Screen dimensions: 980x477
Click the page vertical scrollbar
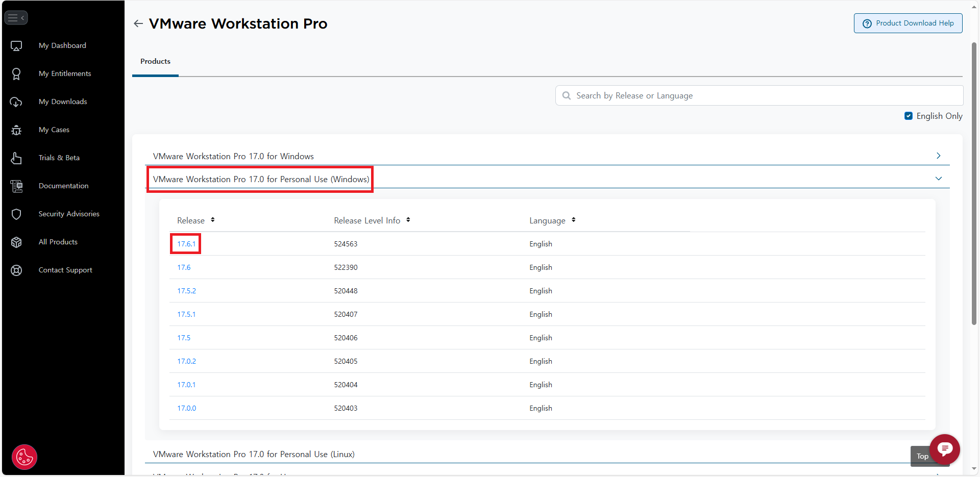[974, 184]
